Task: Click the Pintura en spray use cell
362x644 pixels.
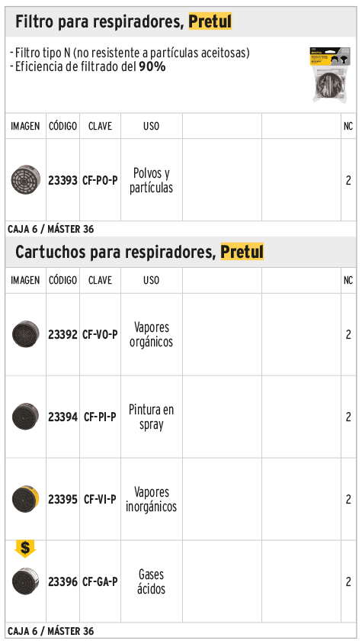Action: [x=152, y=417]
